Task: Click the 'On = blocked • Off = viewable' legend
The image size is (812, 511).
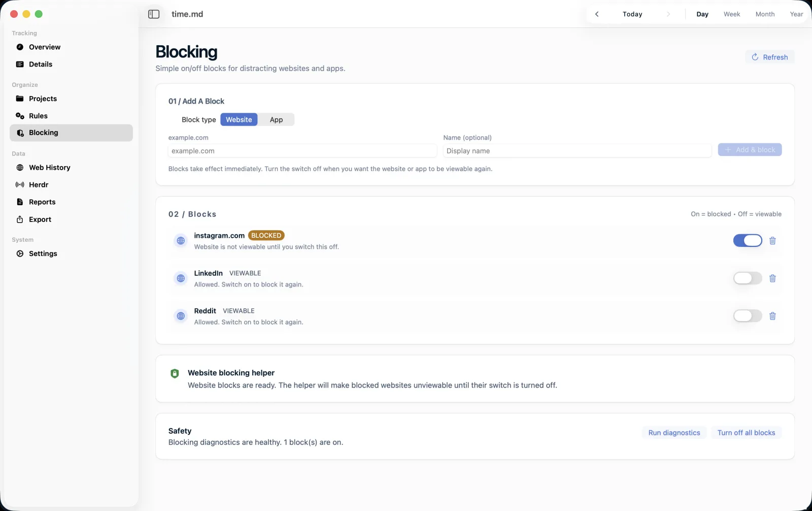Action: [736, 214]
